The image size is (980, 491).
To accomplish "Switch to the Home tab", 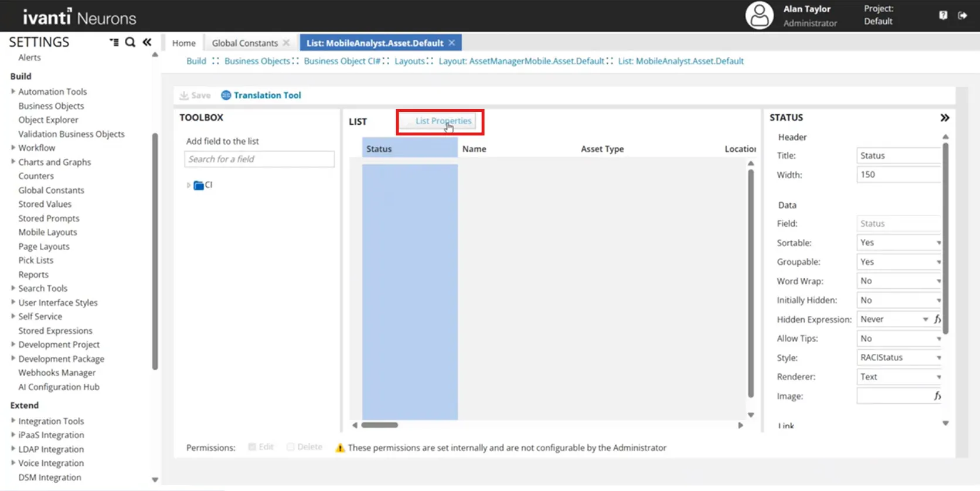I will click(184, 43).
